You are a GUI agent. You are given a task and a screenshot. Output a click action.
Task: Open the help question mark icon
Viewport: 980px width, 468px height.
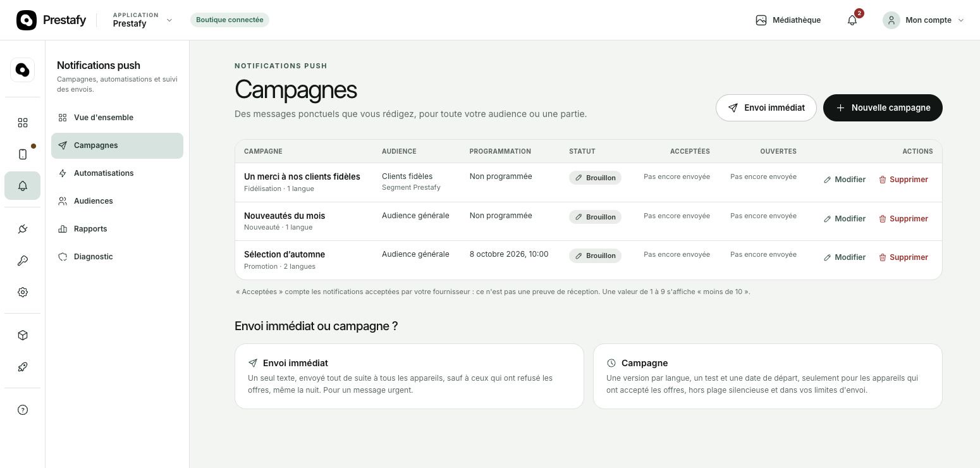23,410
